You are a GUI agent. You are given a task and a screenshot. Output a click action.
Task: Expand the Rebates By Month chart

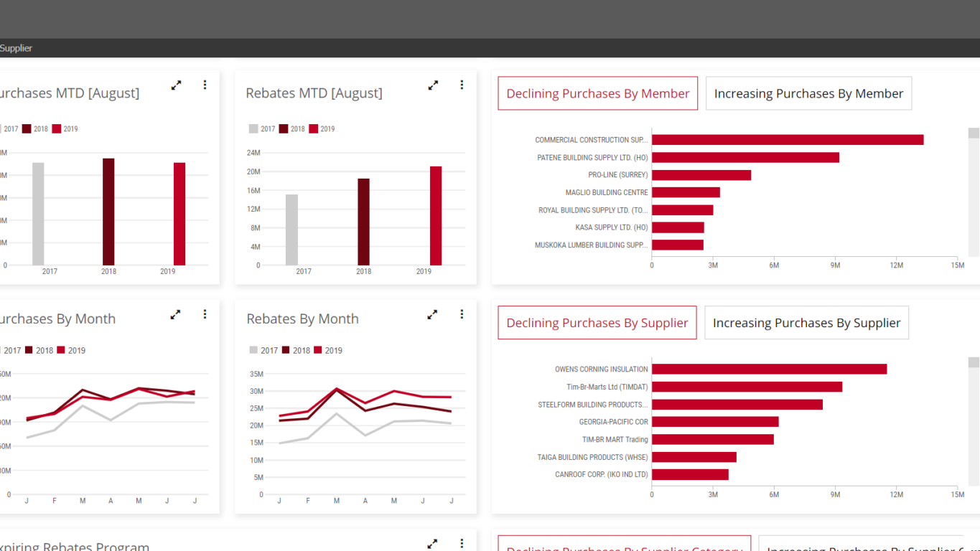[x=432, y=315]
